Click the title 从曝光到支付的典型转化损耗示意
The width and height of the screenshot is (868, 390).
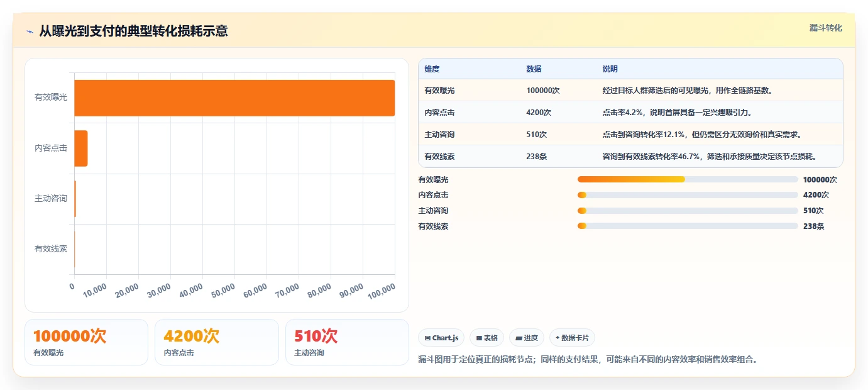[133, 31]
